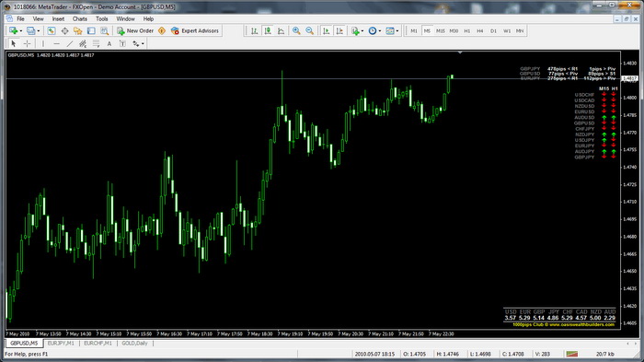644x362 pixels.
Task: Select the Text tool A
Action: pos(109,43)
